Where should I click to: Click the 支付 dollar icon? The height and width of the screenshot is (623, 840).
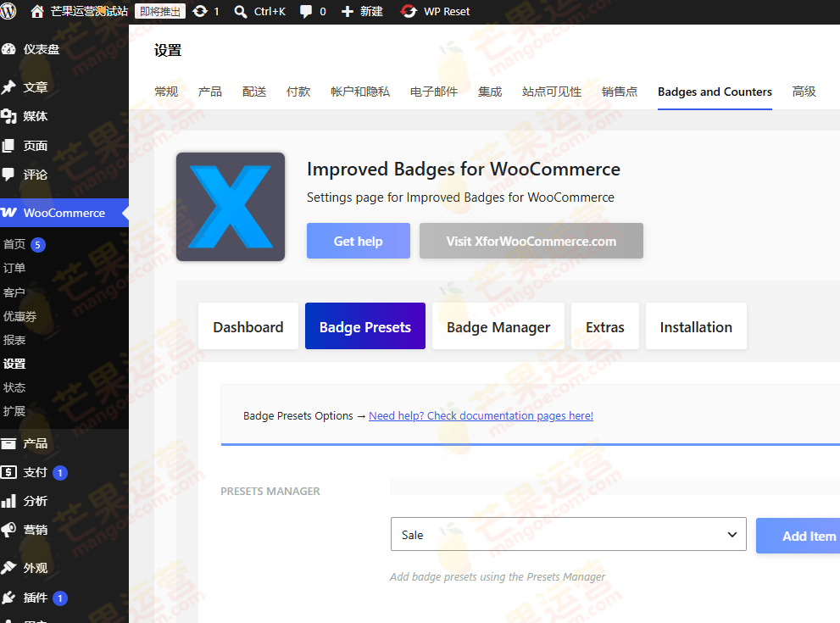[8, 472]
